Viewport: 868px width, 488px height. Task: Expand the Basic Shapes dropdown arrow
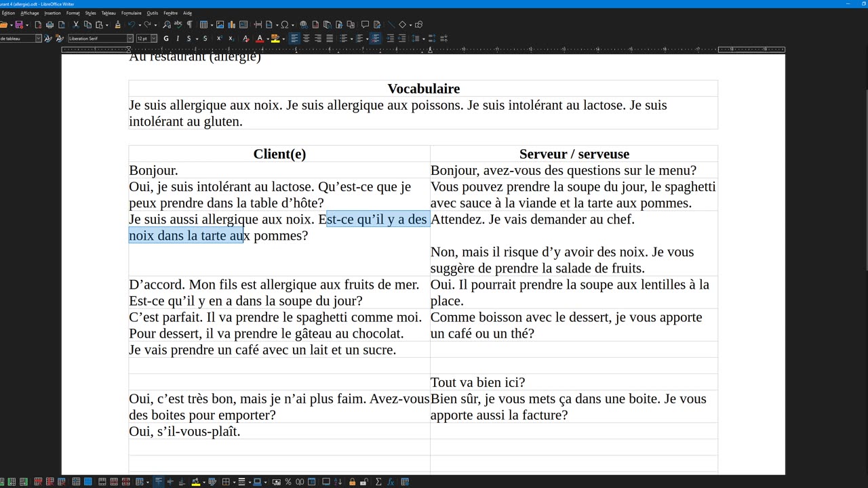(409, 25)
